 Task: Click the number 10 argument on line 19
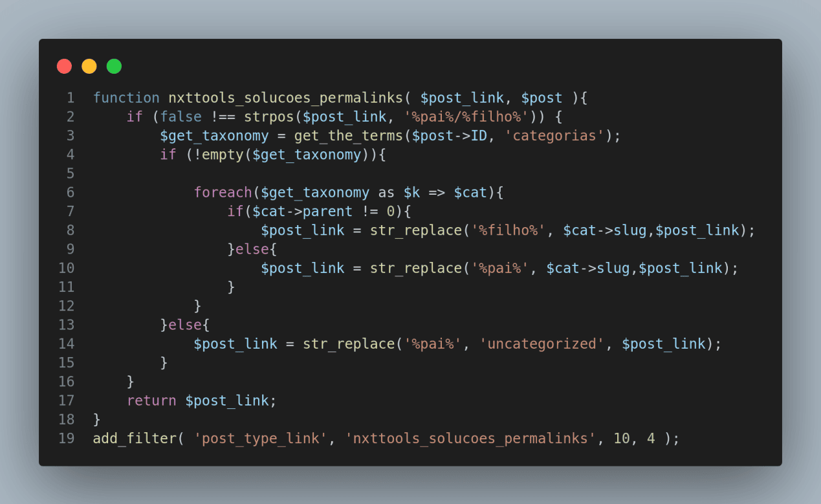click(x=622, y=438)
